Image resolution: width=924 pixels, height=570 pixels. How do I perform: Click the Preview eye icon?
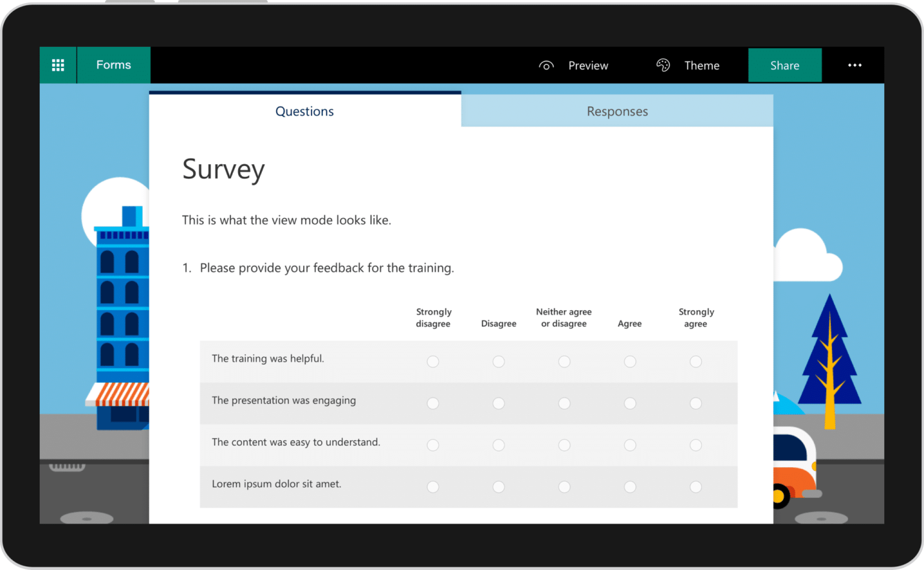546,65
